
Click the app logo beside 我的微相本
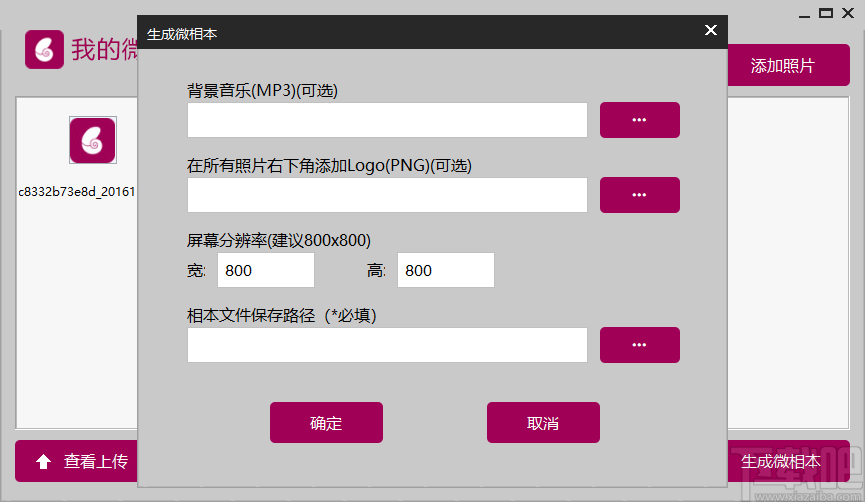[x=44, y=50]
